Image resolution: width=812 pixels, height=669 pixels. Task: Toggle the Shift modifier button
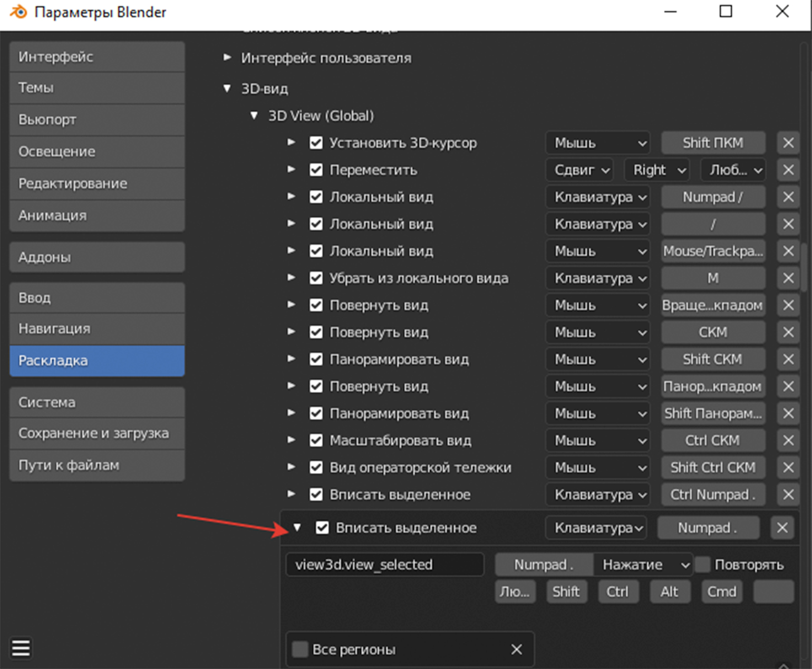pyautogui.click(x=566, y=592)
